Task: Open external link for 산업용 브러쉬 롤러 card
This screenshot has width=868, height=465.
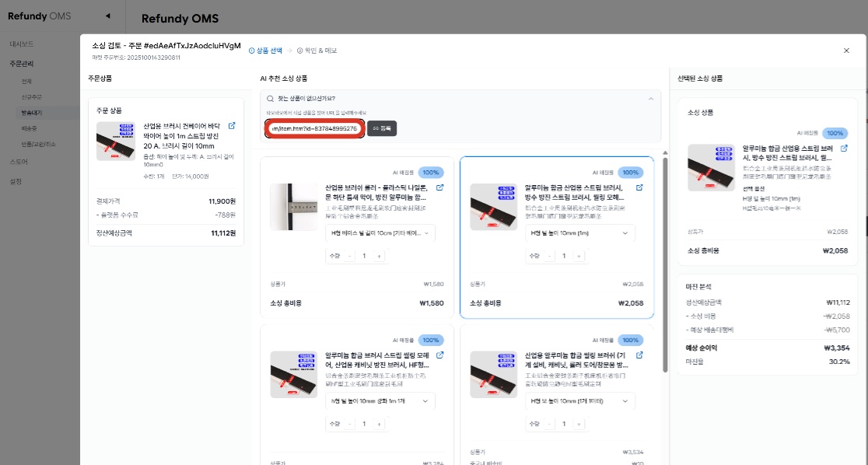Action: coord(439,187)
